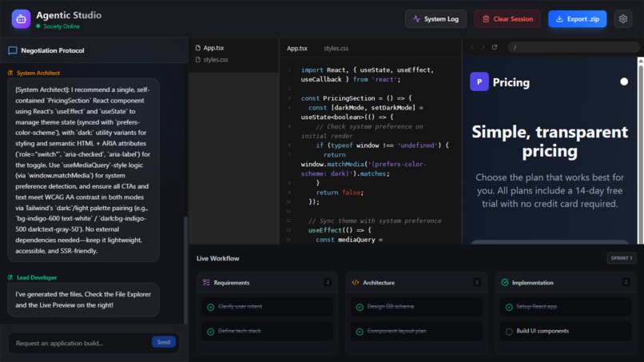Click the Build UI components task text
The width and height of the screenshot is (644, 362).
(x=543, y=331)
